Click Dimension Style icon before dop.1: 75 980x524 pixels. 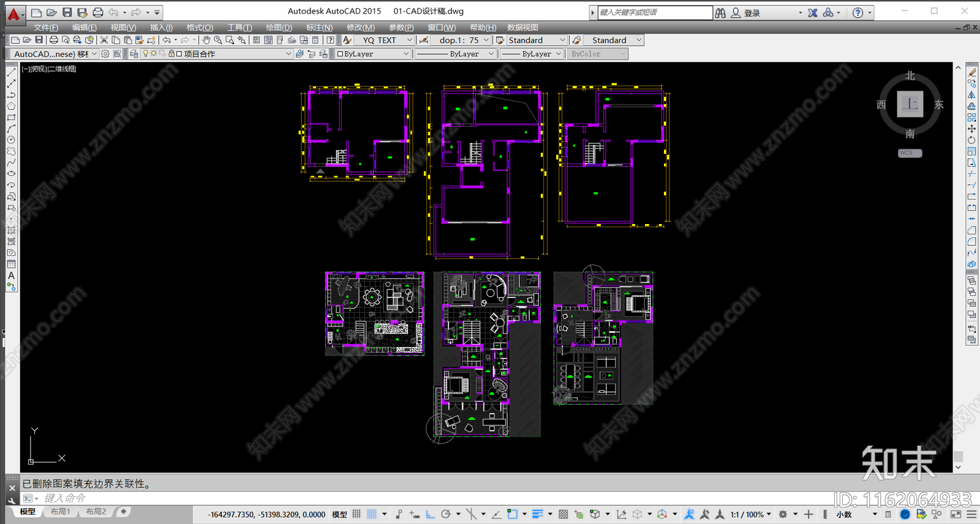[423, 40]
